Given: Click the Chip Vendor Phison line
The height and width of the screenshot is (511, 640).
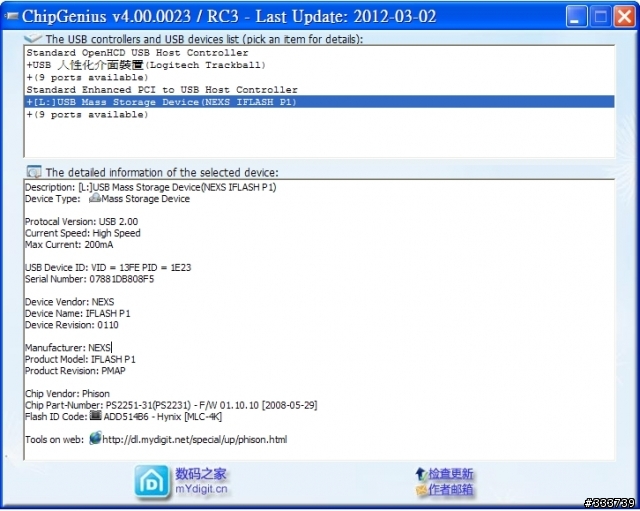Looking at the screenshot, I should [x=68, y=393].
